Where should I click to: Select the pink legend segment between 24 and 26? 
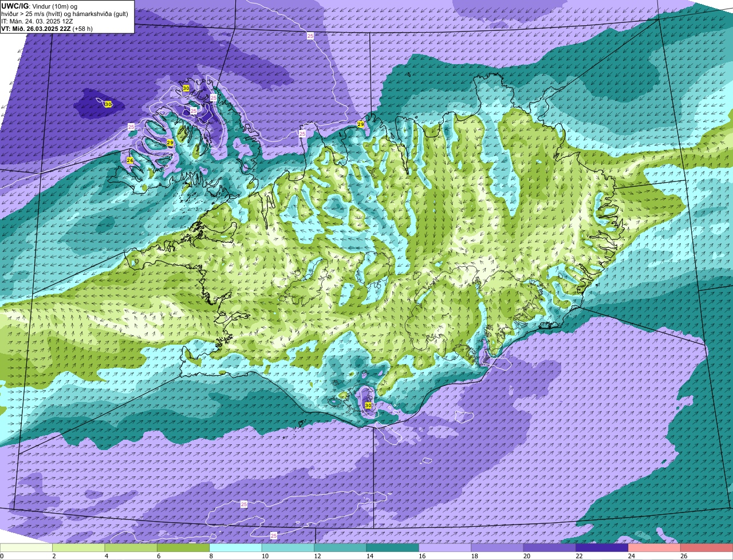655,548
